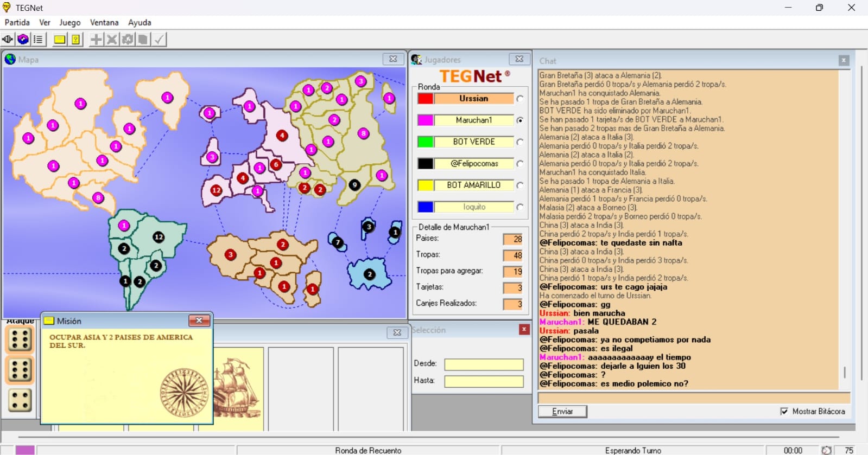Click the Desde input field
Image resolution: width=868 pixels, height=455 pixels.
(484, 364)
